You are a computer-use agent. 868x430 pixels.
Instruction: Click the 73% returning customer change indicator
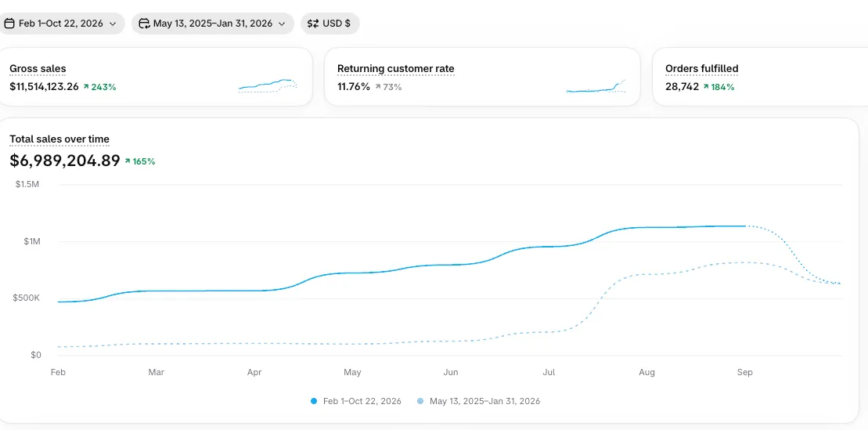(388, 87)
